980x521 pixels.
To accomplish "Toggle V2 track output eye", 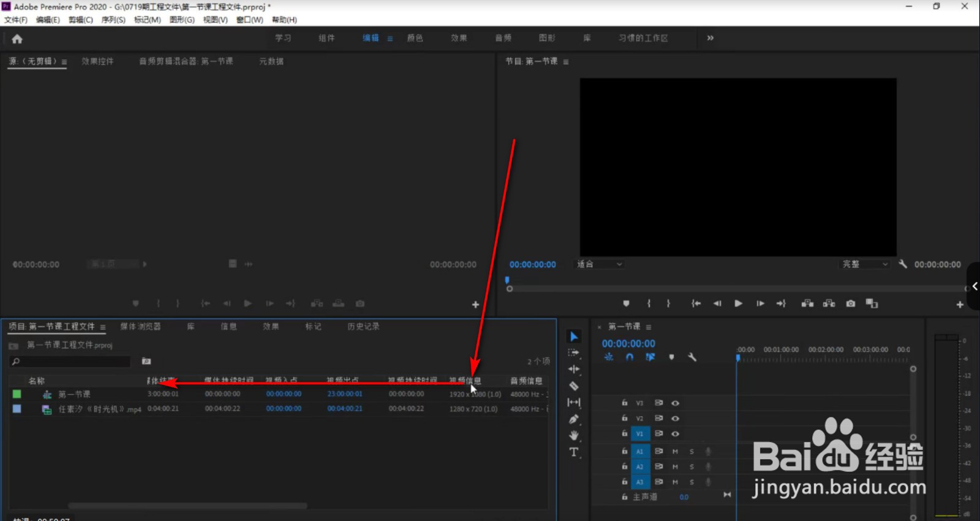I will point(675,418).
